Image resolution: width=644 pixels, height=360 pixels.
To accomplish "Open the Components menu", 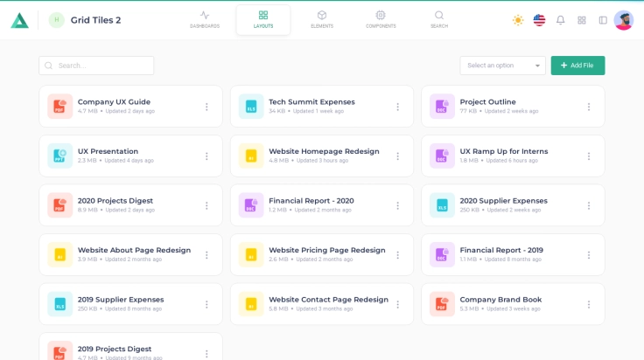I will click(x=381, y=19).
